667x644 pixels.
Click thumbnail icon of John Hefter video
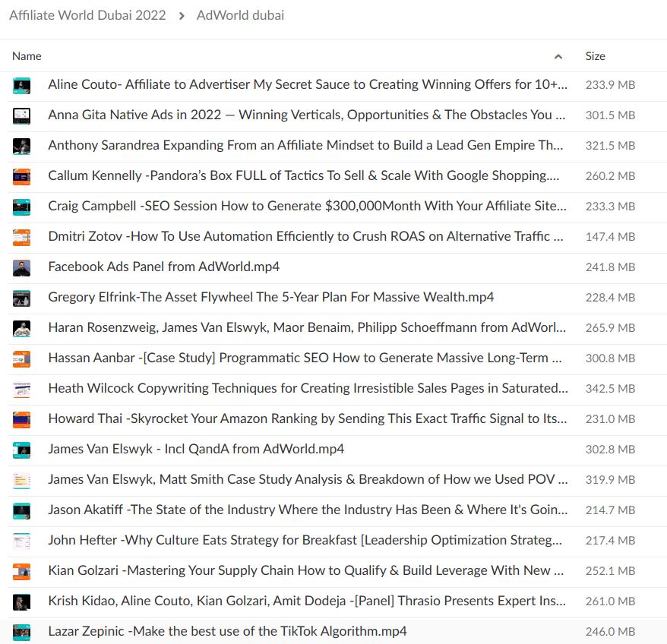pos(21,541)
